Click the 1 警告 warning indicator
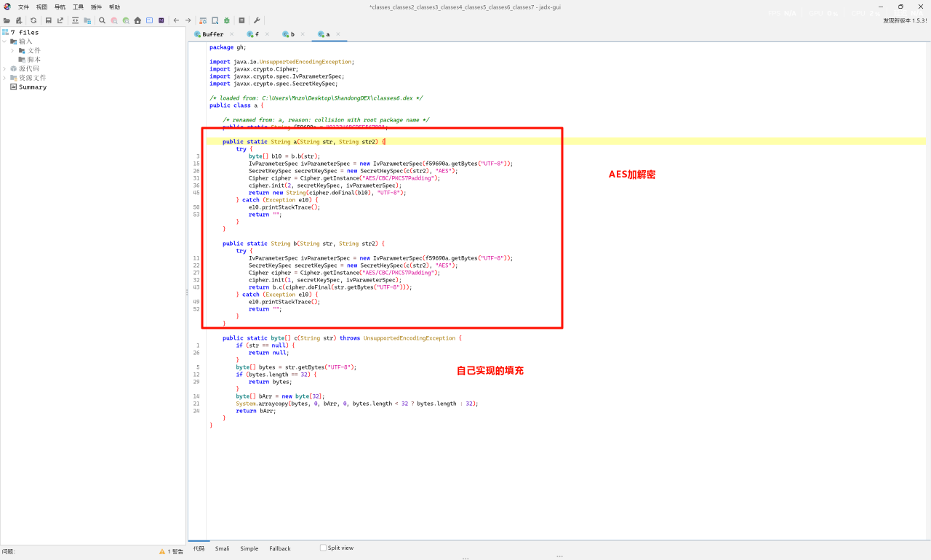This screenshot has width=931, height=560. click(171, 551)
